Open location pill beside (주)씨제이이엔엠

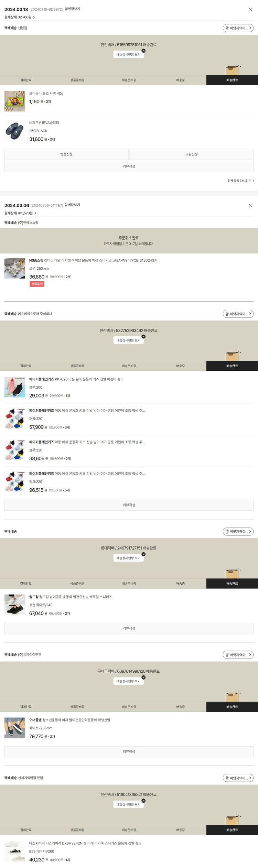[x=238, y=655]
